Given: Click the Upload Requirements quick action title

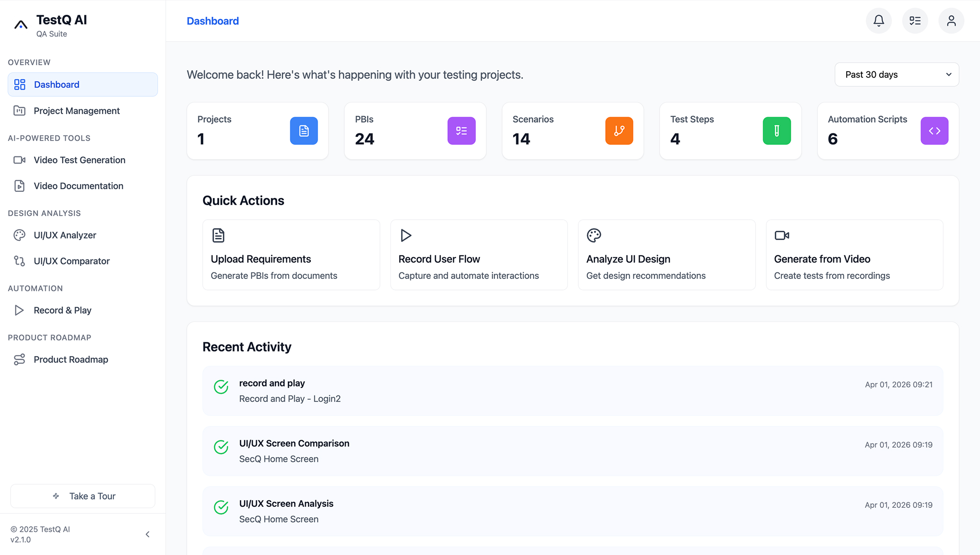Looking at the screenshot, I should (x=261, y=259).
